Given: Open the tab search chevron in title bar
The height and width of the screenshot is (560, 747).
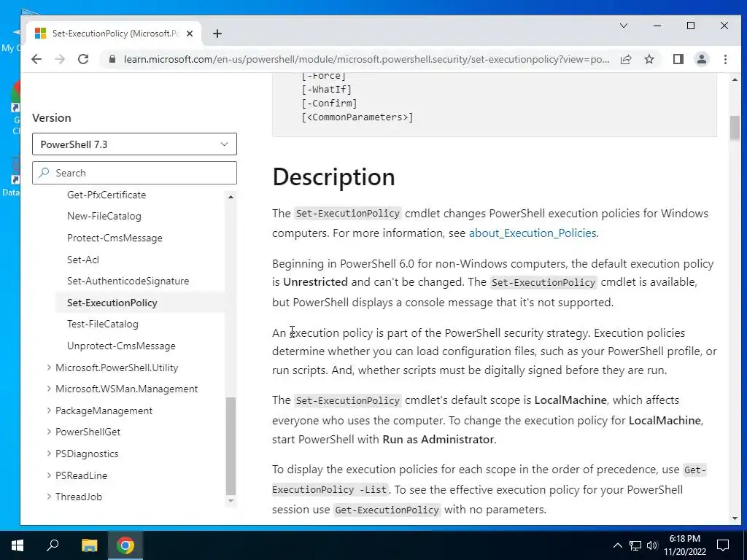Looking at the screenshot, I should [x=624, y=26].
